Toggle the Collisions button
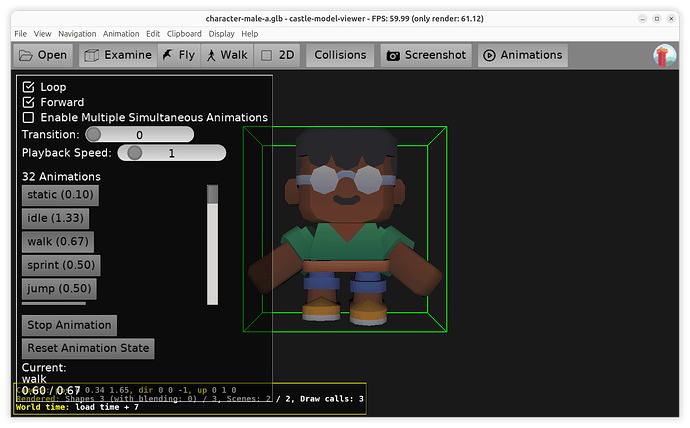This screenshot has width=690, height=428. coord(340,55)
